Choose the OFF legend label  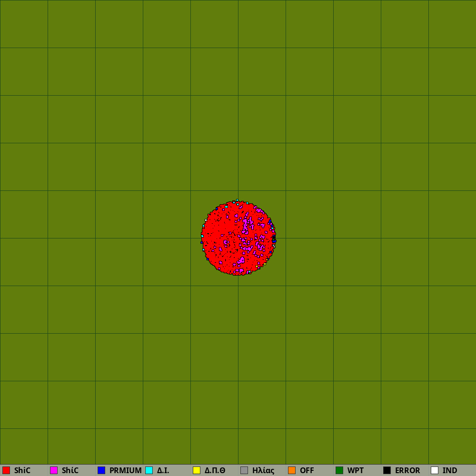point(307,470)
